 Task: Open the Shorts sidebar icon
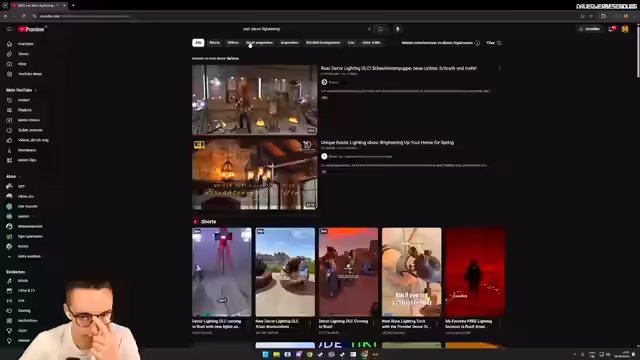pyautogui.click(x=9, y=54)
